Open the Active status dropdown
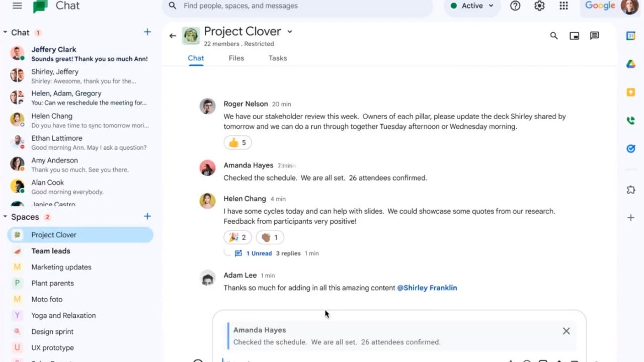The height and width of the screenshot is (362, 644). tap(472, 6)
